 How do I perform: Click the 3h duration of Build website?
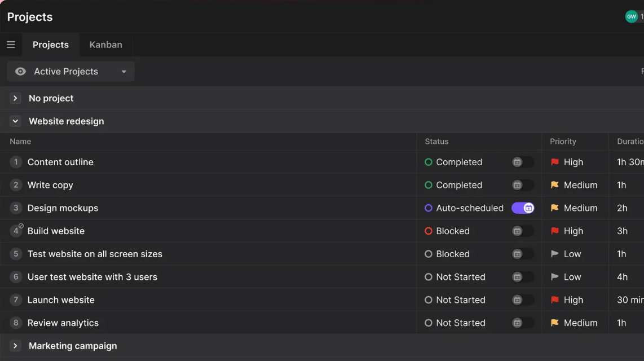point(622,231)
